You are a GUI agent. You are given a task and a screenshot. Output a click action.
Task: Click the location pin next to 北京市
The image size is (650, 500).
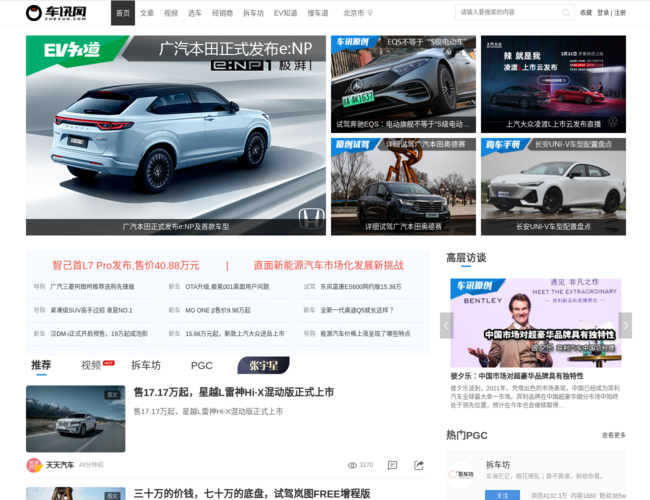click(370, 13)
